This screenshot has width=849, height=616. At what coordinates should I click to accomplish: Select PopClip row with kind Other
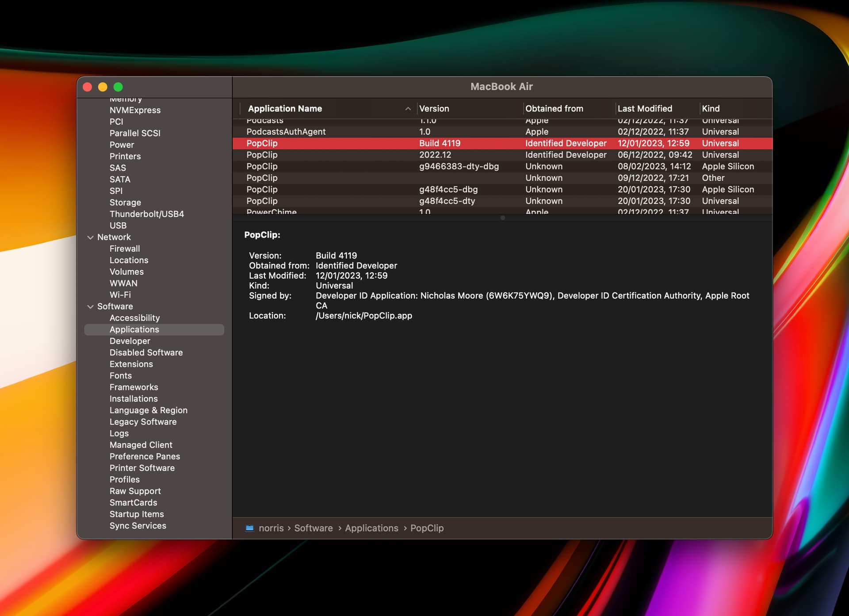coord(502,178)
